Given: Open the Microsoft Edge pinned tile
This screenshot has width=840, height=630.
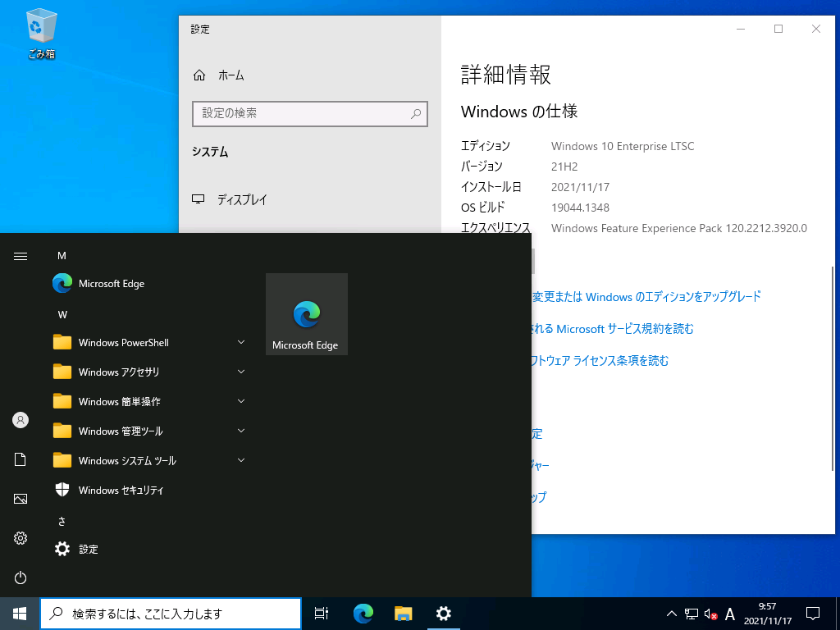Looking at the screenshot, I should (307, 314).
